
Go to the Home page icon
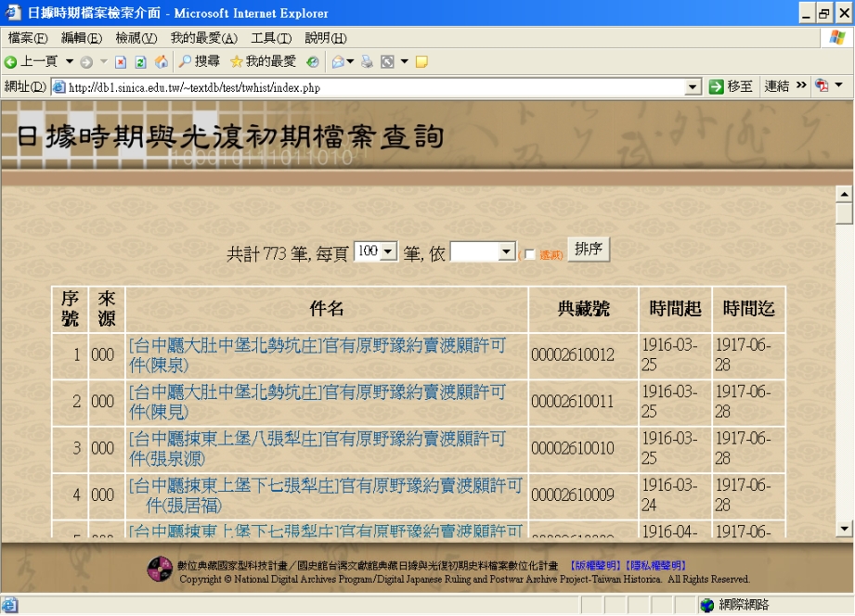(162, 62)
